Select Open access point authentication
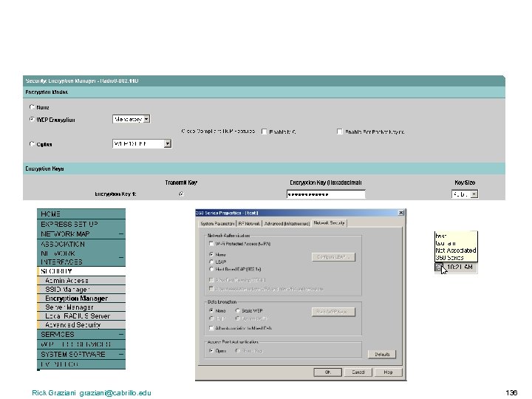 [211, 350]
